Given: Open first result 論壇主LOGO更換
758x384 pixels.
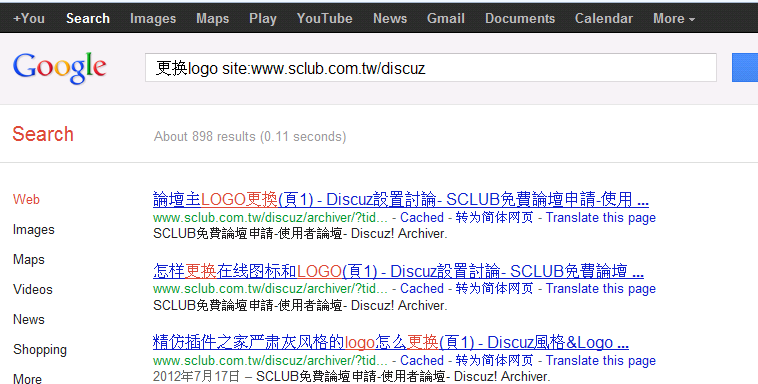Looking at the screenshot, I should click(x=401, y=199).
